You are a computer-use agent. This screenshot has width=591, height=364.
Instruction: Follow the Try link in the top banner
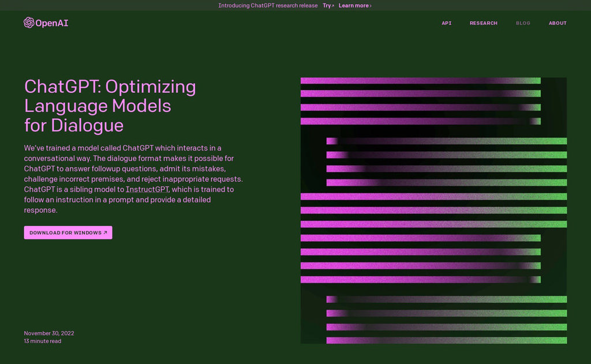coord(328,6)
